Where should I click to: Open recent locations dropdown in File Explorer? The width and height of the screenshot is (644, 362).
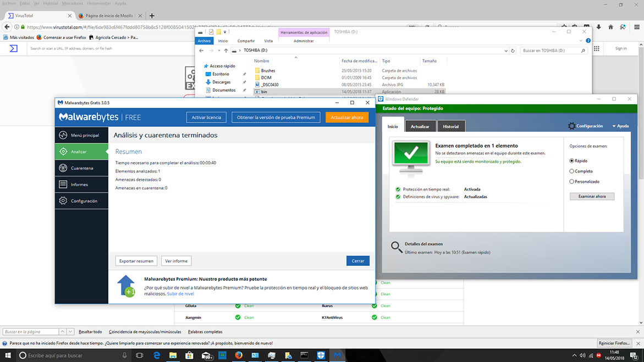tap(219, 51)
